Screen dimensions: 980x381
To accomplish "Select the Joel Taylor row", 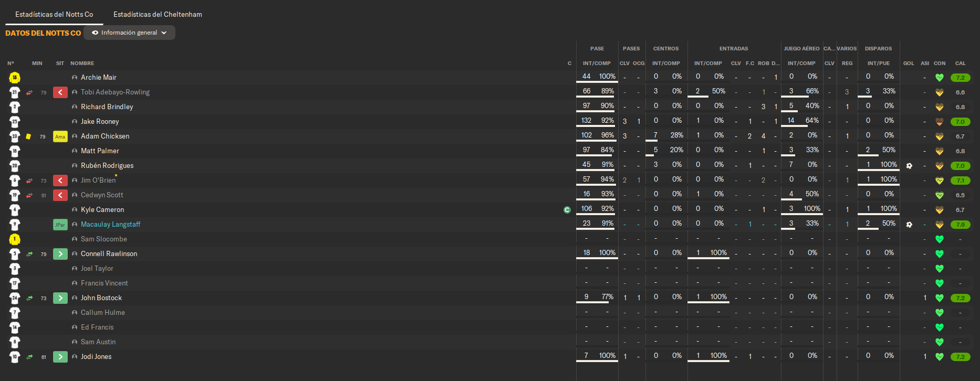I will tap(489, 269).
